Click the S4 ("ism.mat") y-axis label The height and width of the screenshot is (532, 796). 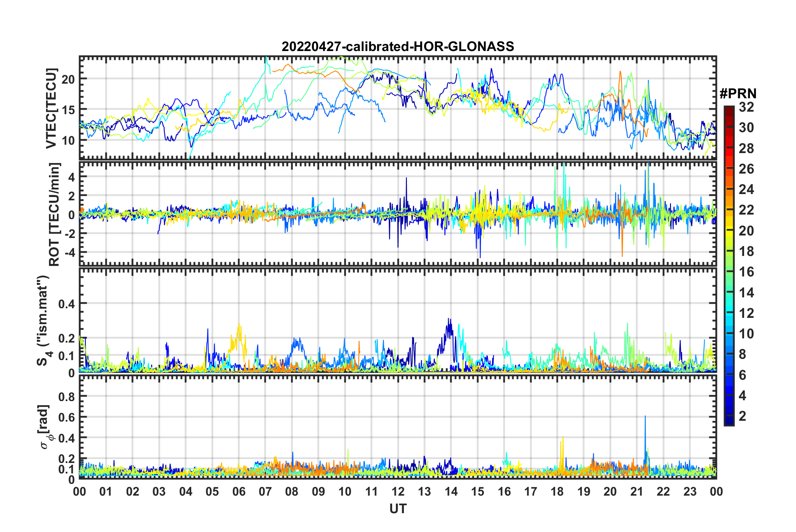(44, 320)
